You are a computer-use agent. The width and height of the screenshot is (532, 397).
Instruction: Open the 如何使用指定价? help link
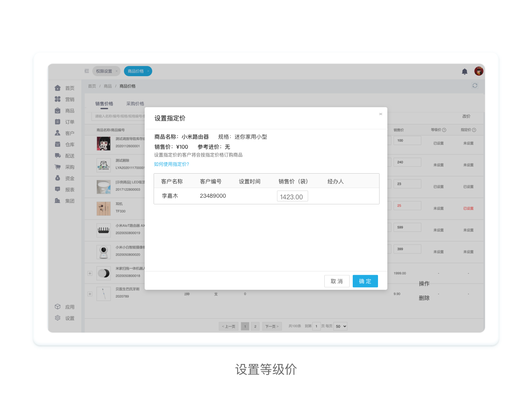tap(171, 164)
